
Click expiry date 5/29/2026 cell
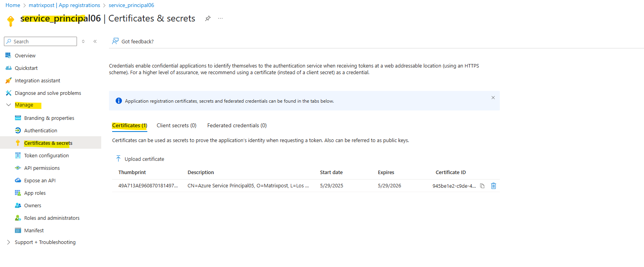(x=390, y=185)
